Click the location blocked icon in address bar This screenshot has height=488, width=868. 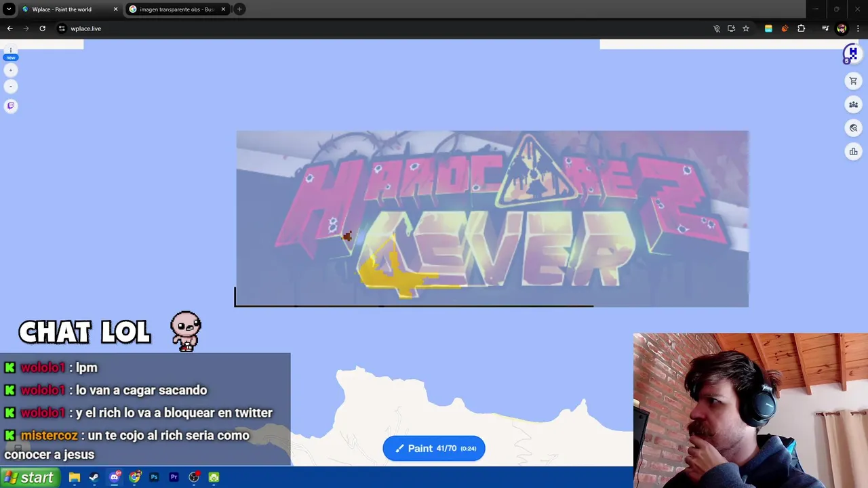(717, 28)
